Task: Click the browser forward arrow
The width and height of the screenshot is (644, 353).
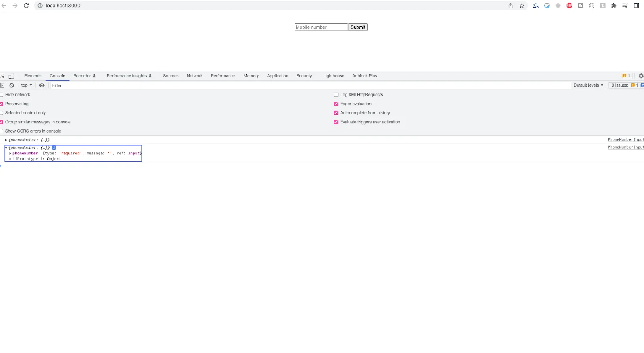Action: tap(15, 6)
